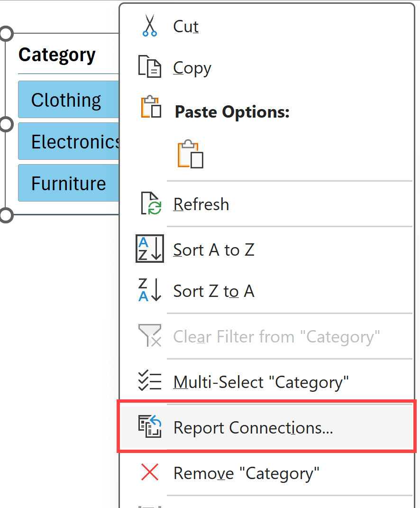Open the Report Connections dialog

(253, 427)
